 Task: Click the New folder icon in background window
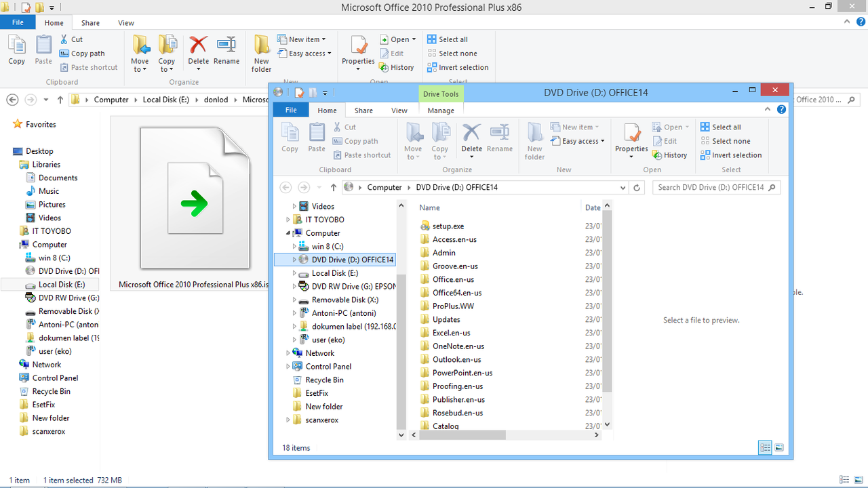[262, 46]
